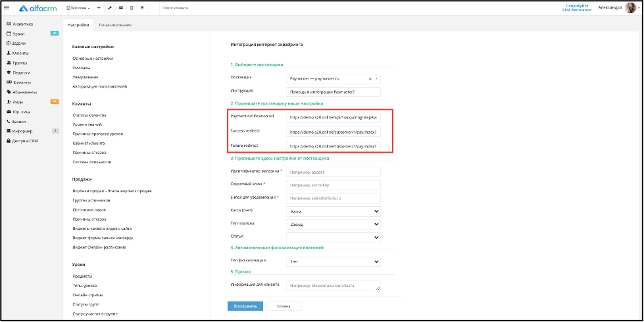Switch to the Настройки tab
This screenshot has height=322, width=644.
(78, 25)
